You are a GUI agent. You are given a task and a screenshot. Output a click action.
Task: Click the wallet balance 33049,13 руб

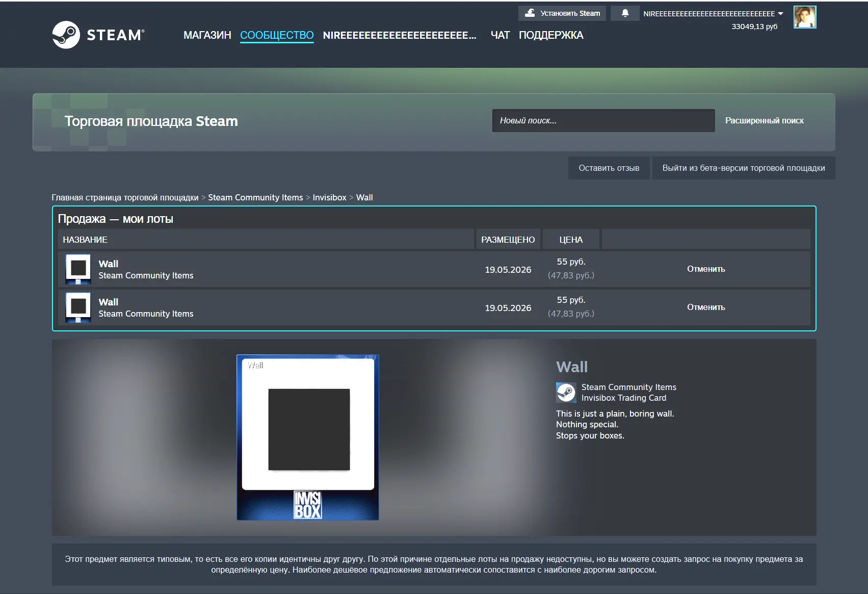(x=754, y=27)
